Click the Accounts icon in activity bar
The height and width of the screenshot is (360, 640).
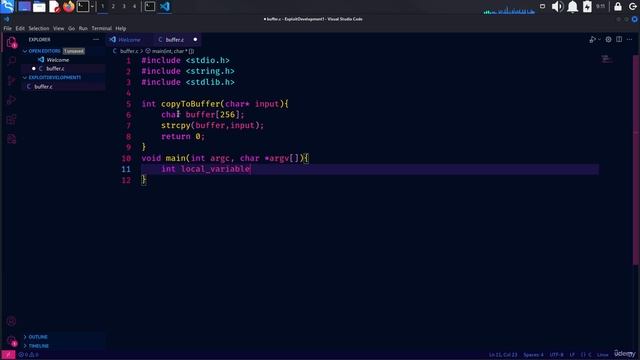click(x=11, y=321)
